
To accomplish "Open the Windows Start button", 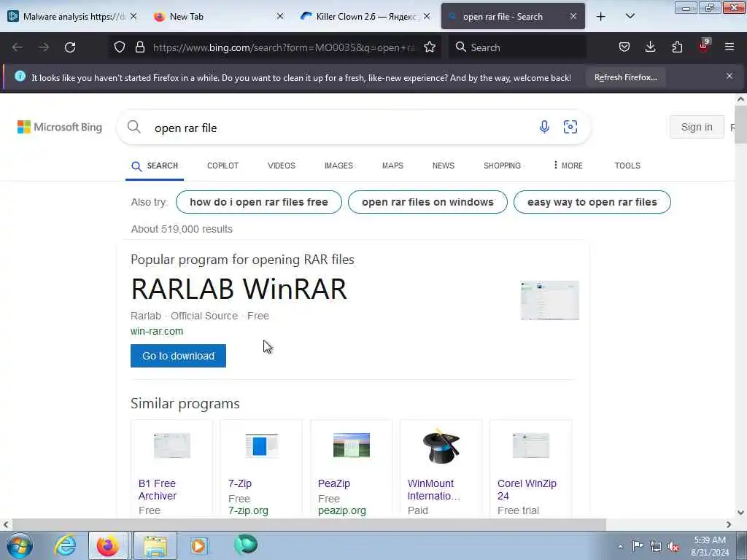I will 20,545.
